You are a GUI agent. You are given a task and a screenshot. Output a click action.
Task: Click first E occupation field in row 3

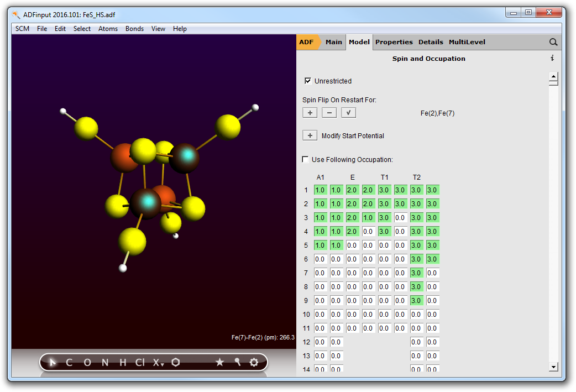point(352,217)
